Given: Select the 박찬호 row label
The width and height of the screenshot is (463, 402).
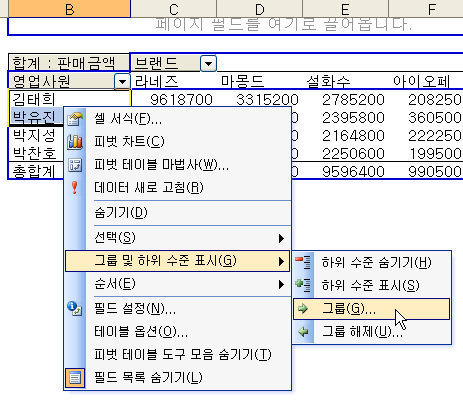Looking at the screenshot, I should [36, 153].
